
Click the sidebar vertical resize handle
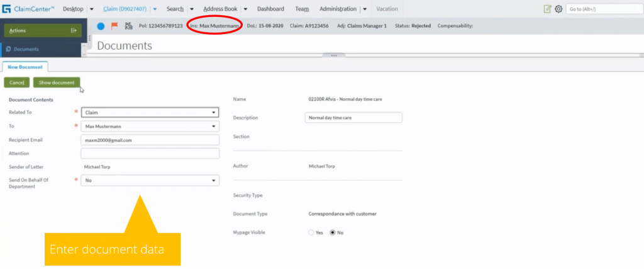[90, 38]
